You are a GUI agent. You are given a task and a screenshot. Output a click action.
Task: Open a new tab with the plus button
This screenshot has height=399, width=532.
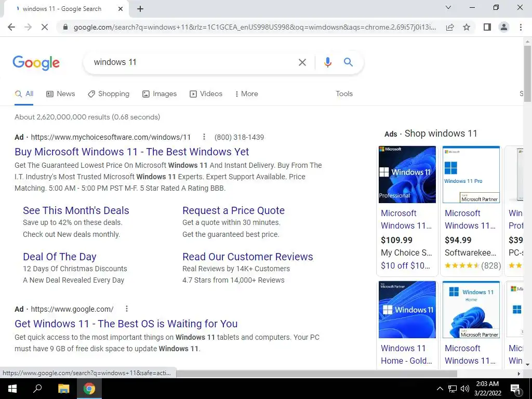[140, 9]
